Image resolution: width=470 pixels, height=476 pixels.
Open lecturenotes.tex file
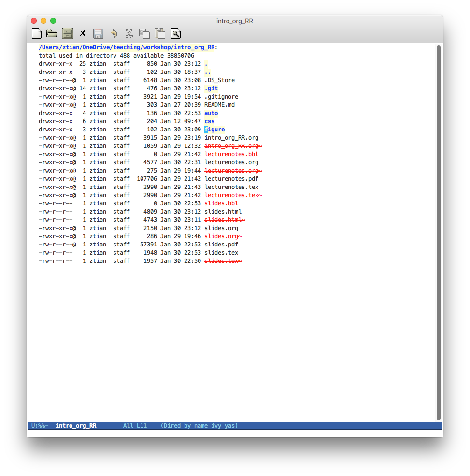coord(231,187)
